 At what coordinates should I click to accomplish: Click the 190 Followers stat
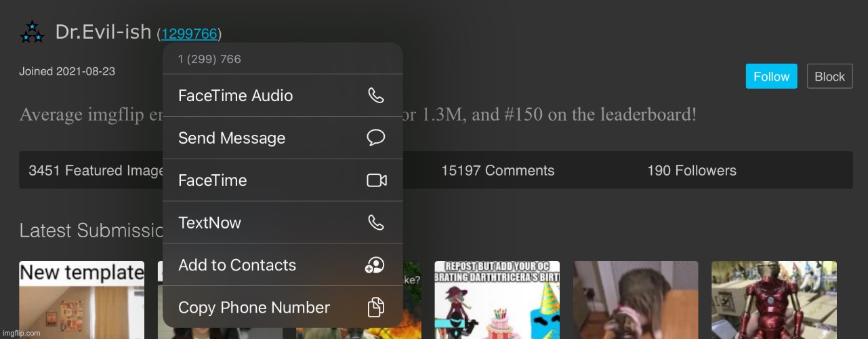coord(691,171)
